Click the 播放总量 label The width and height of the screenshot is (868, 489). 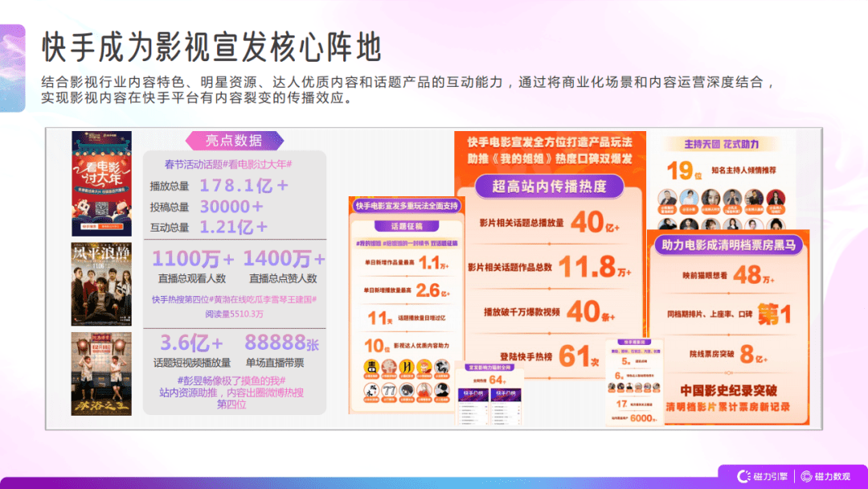(170, 187)
